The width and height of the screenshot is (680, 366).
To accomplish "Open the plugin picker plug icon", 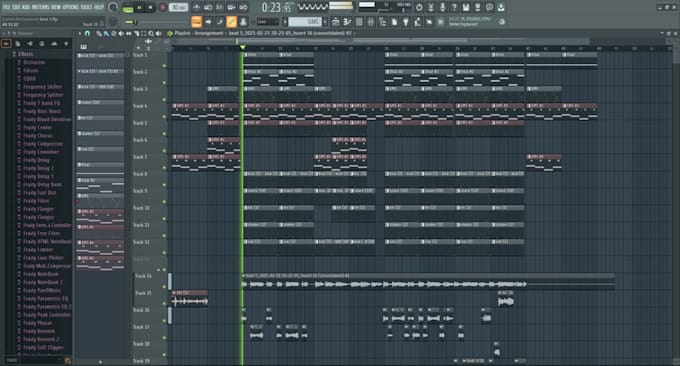I will (406, 22).
